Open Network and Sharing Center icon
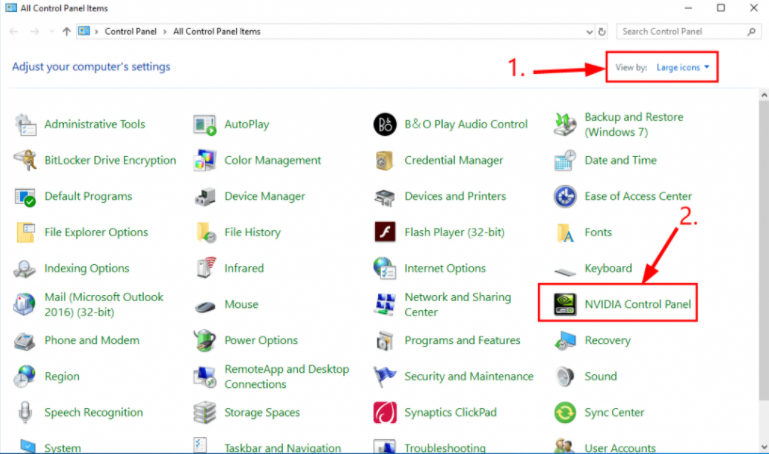The image size is (769, 454). coord(385,304)
